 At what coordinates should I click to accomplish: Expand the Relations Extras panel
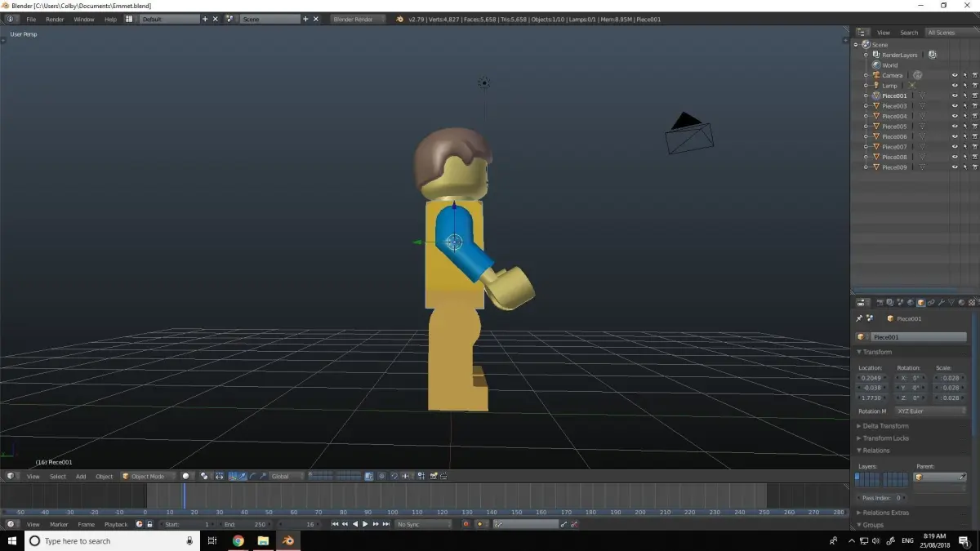point(885,513)
